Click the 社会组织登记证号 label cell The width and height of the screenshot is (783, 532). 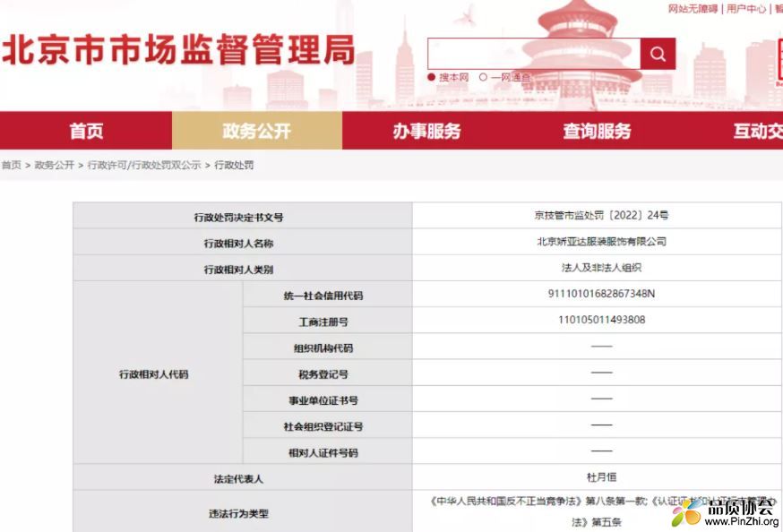point(328,425)
